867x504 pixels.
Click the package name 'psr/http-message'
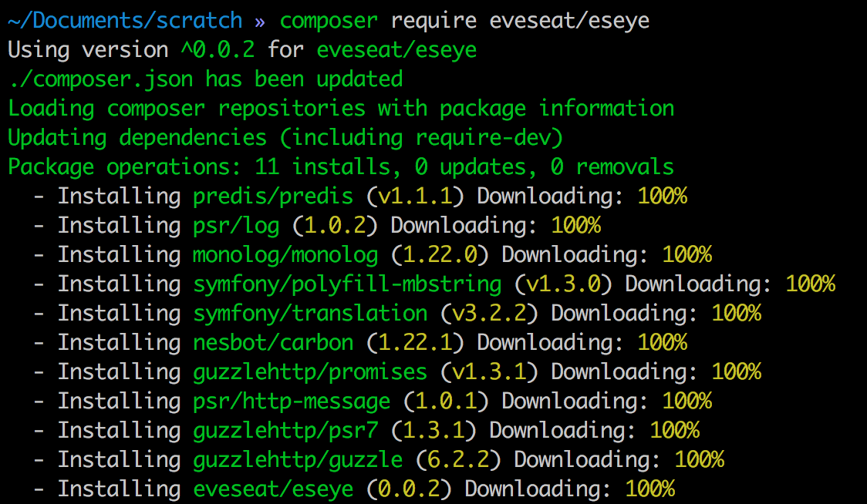click(x=292, y=402)
